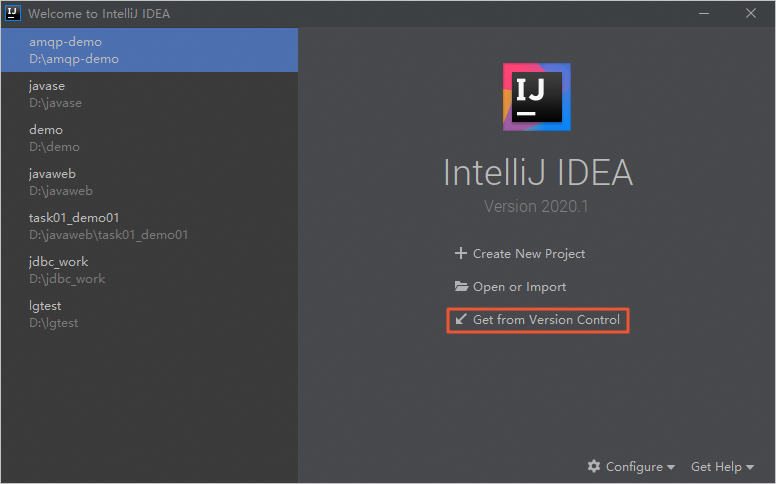
Task: Close the Welcome to IntelliJ IDEA window
Action: 751,13
